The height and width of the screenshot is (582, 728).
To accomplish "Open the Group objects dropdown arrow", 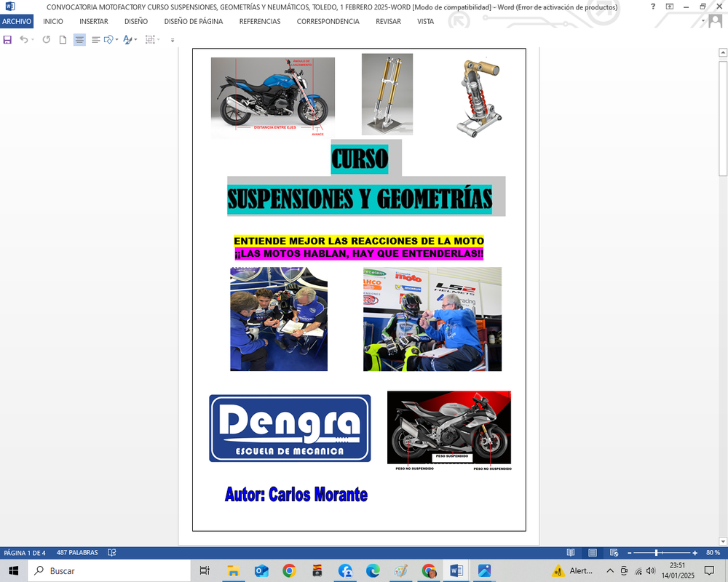I will [158, 40].
